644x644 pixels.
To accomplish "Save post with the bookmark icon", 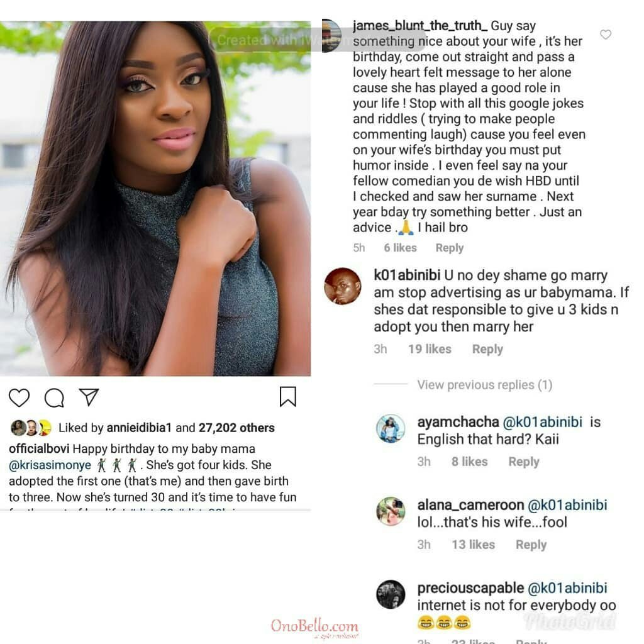I will 287,396.
